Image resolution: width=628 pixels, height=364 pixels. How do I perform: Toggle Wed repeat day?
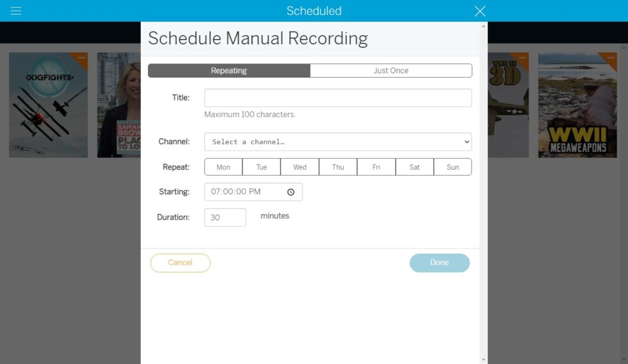[x=300, y=167]
